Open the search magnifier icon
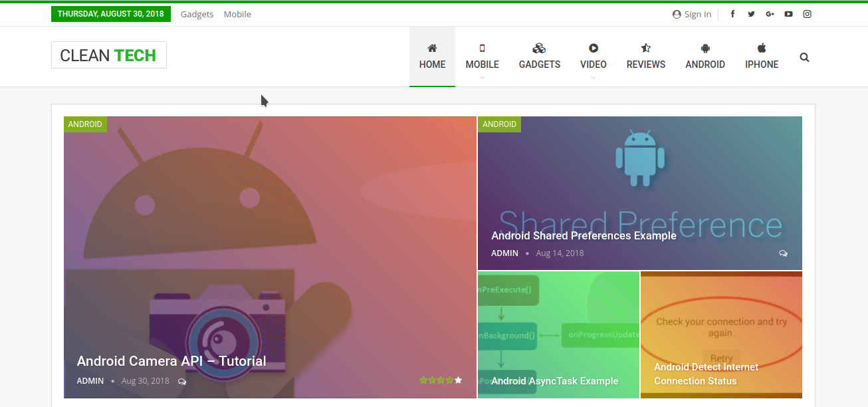The height and width of the screenshot is (407, 868). (804, 57)
